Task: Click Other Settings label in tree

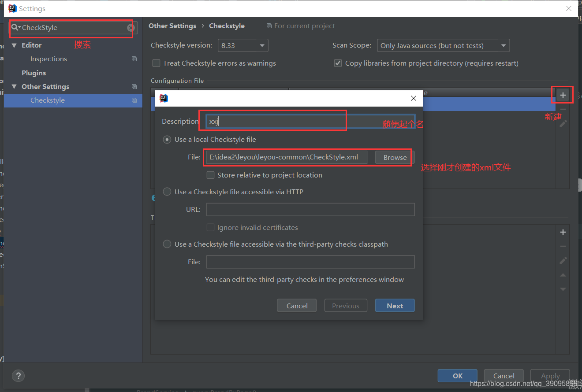Action: click(x=45, y=86)
